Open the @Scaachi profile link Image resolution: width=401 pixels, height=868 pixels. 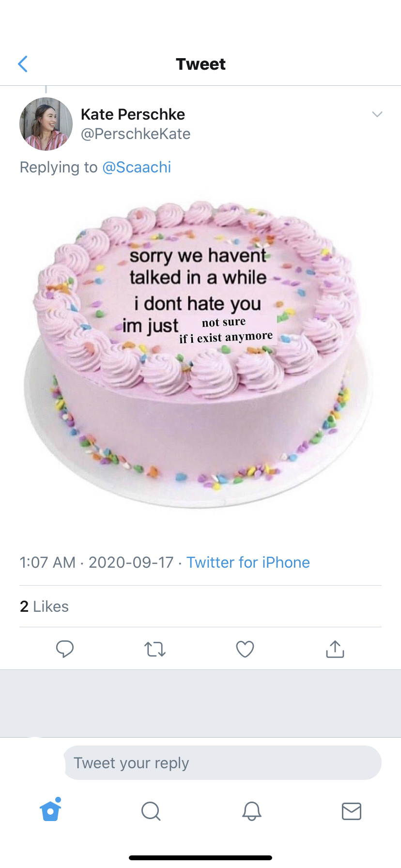click(137, 167)
